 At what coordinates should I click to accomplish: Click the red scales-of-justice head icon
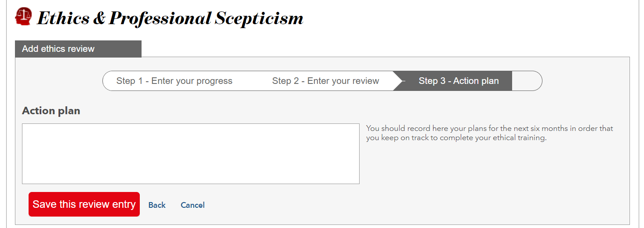coord(23,16)
